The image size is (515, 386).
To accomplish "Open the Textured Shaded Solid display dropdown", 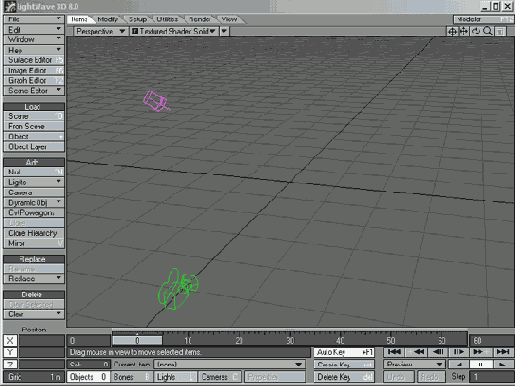I will (174, 31).
